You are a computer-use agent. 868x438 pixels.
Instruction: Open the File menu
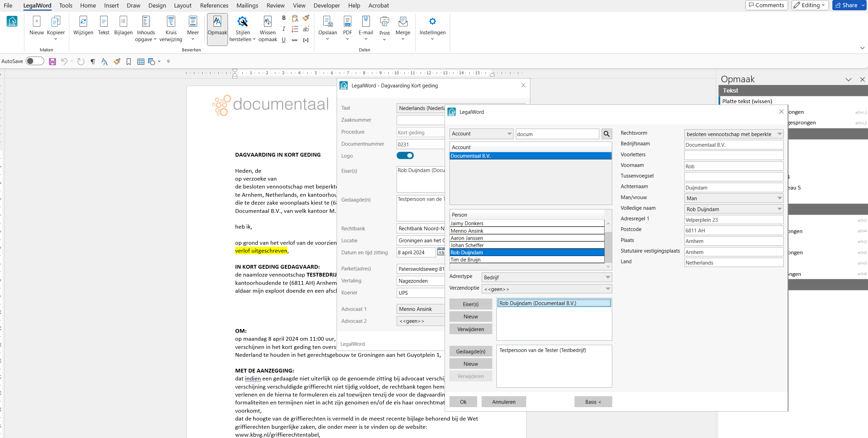(x=8, y=5)
